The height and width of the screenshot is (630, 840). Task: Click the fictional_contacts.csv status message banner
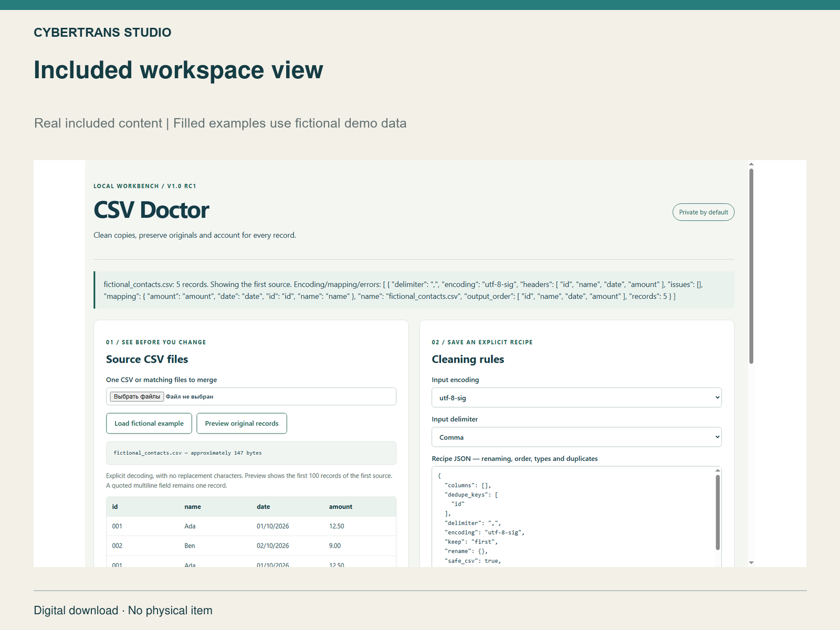click(x=414, y=290)
